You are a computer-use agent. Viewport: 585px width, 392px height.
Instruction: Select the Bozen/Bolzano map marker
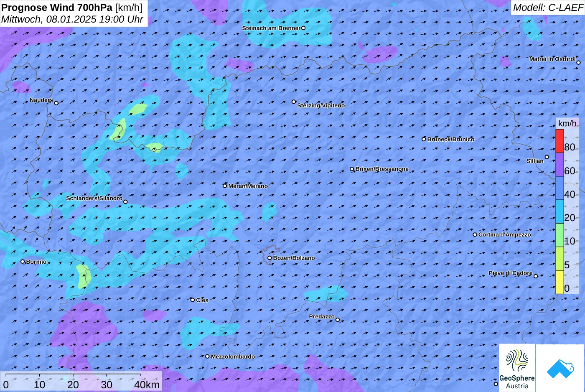click(x=270, y=258)
